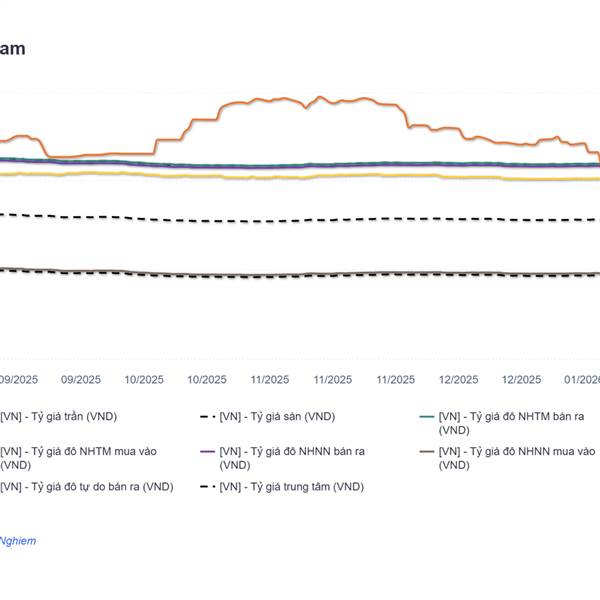600x600 pixels.
Task: Click the dashed marker beside Tỷ giá trung tâm
Action: click(x=208, y=486)
